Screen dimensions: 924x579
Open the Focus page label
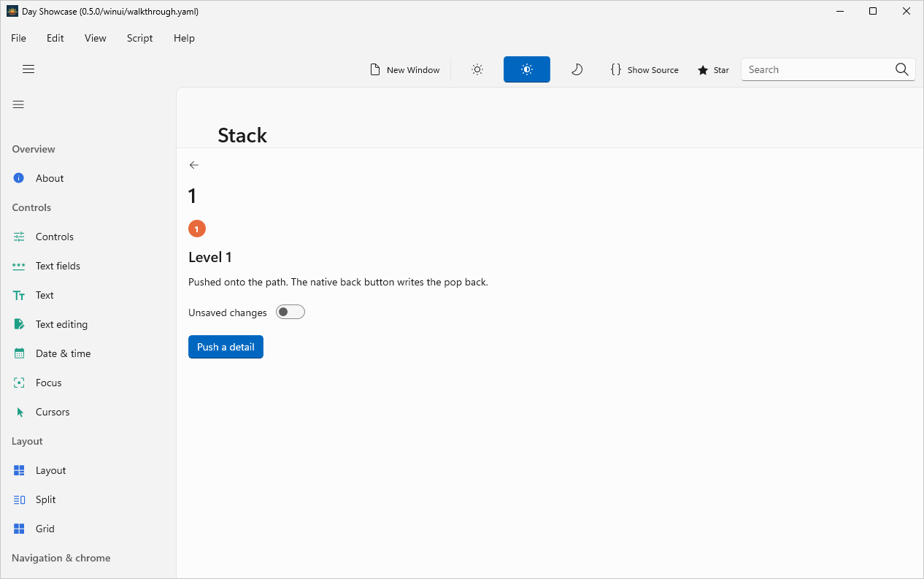point(49,383)
